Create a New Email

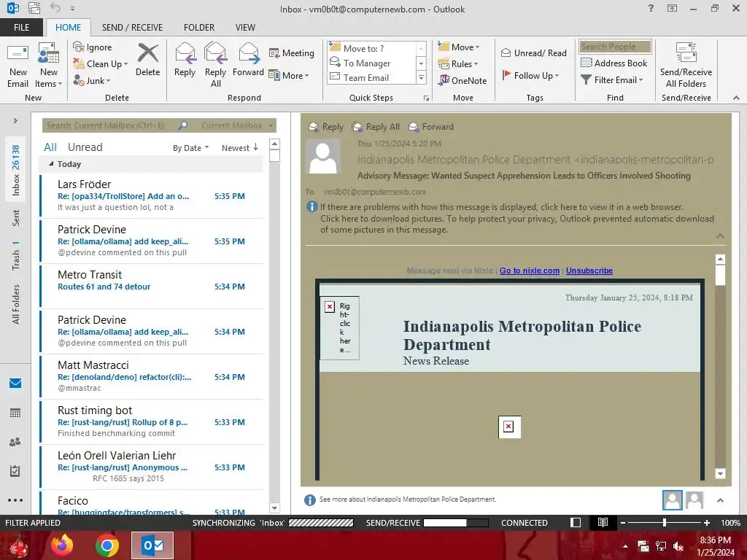pos(18,66)
